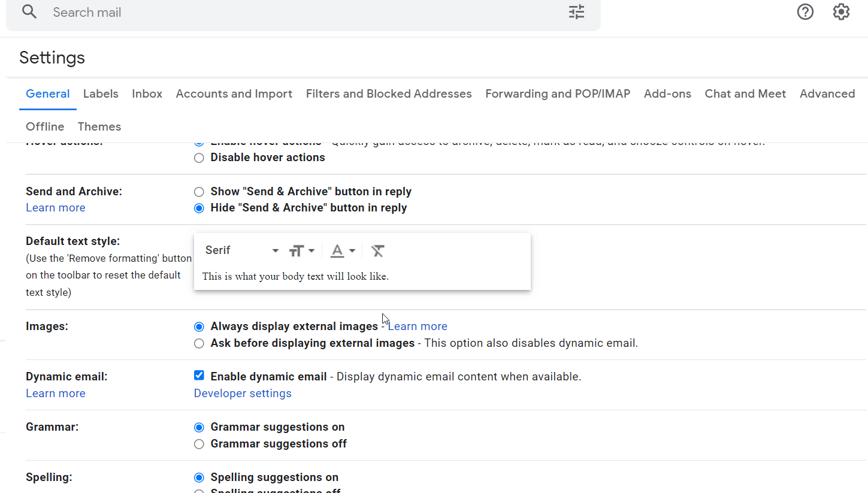Open the Developer settings link

(x=243, y=394)
